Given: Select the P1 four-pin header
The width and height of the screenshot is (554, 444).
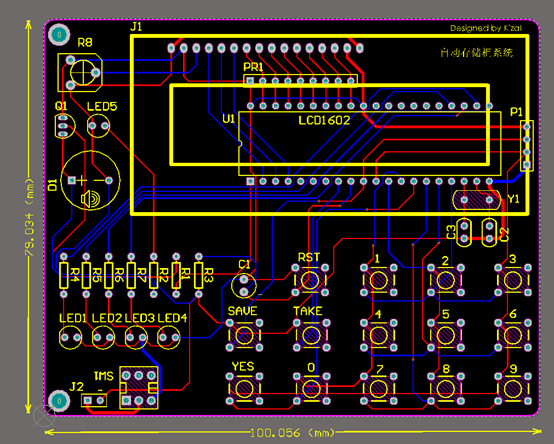Looking at the screenshot, I should pos(527,146).
